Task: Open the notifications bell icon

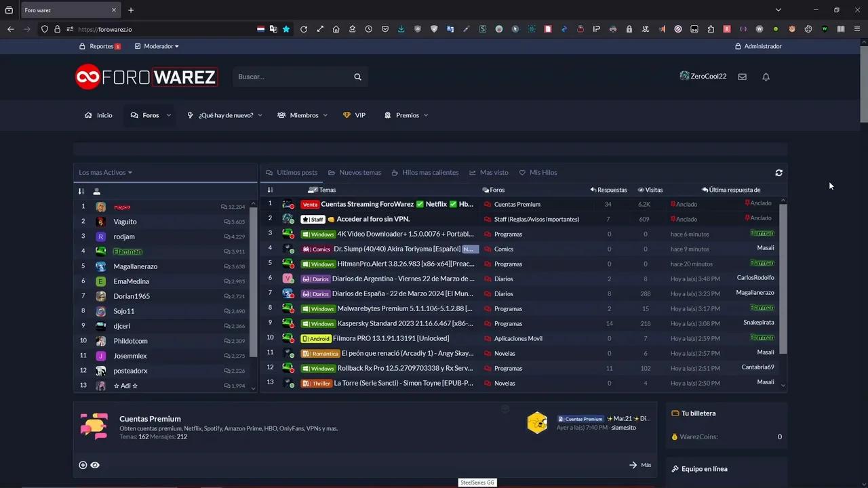Action: (x=766, y=77)
